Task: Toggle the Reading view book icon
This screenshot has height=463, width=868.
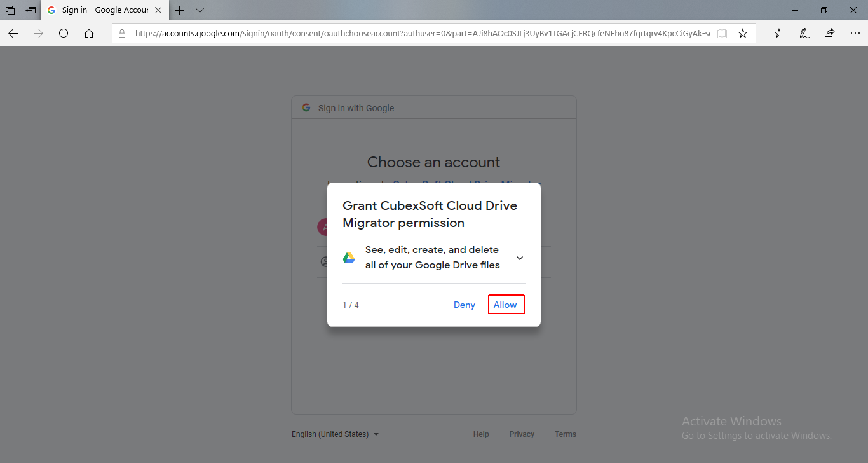Action: tap(722, 34)
